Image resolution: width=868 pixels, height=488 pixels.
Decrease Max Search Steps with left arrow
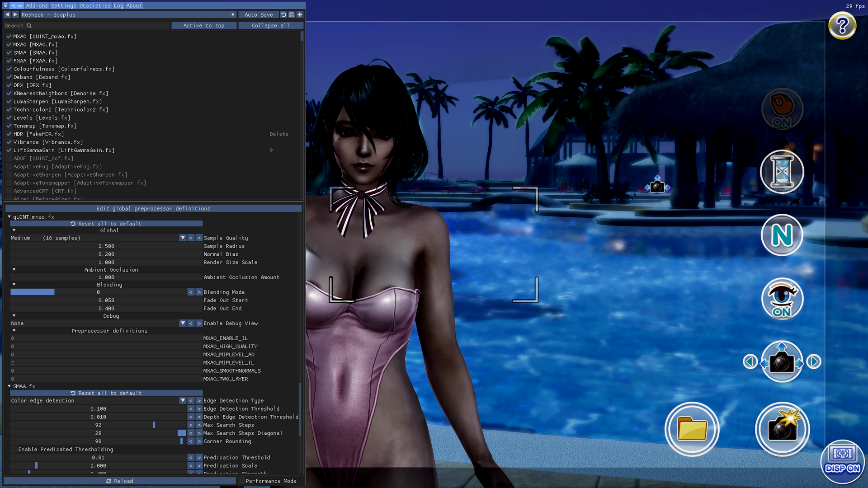click(191, 425)
